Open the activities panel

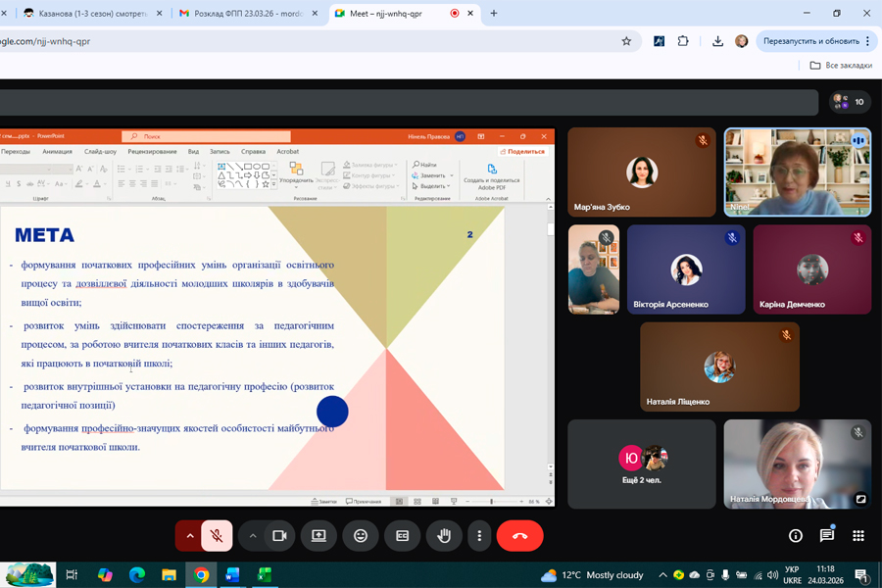(858, 536)
